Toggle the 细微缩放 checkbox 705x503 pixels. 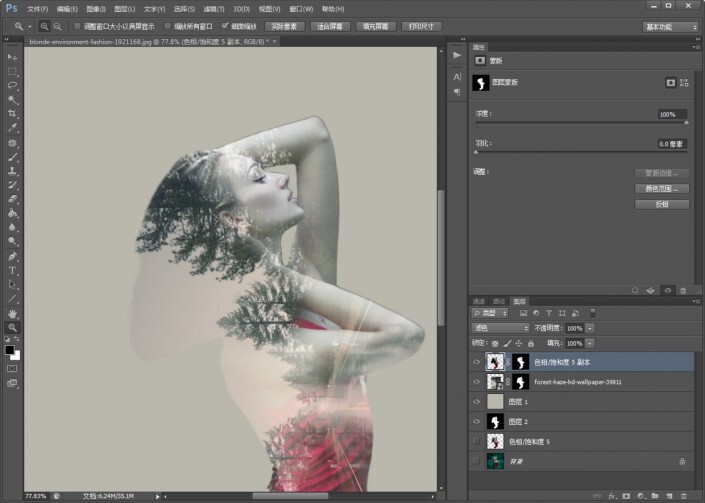click(225, 26)
